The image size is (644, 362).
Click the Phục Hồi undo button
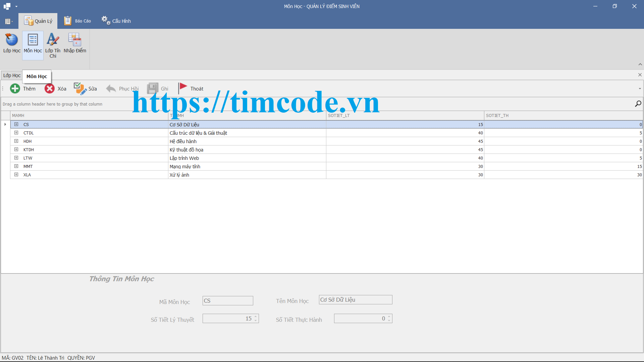click(122, 88)
